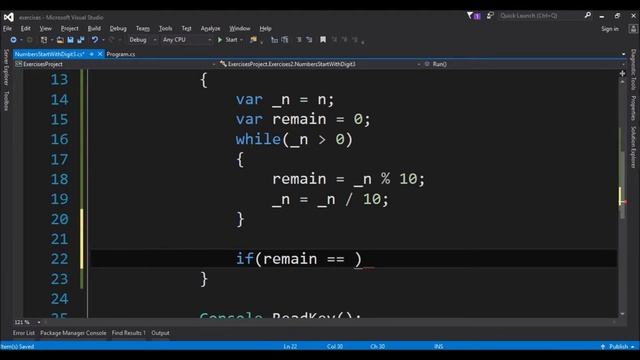640x360 pixels.
Task: Open the Debug menu
Action: (118, 29)
